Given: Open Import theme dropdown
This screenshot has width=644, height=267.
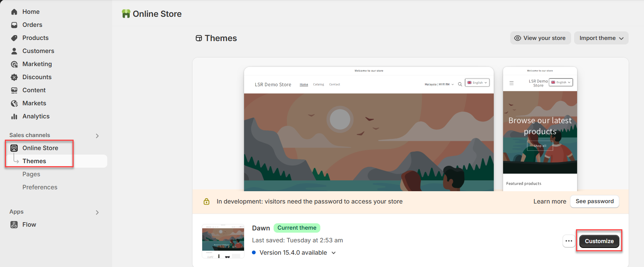Looking at the screenshot, I should coord(601,38).
